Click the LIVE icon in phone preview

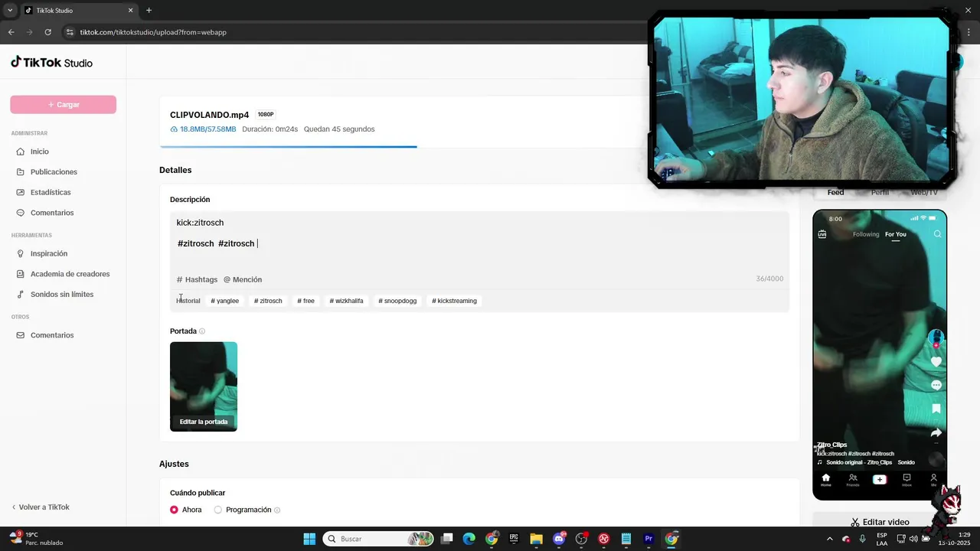tap(822, 234)
